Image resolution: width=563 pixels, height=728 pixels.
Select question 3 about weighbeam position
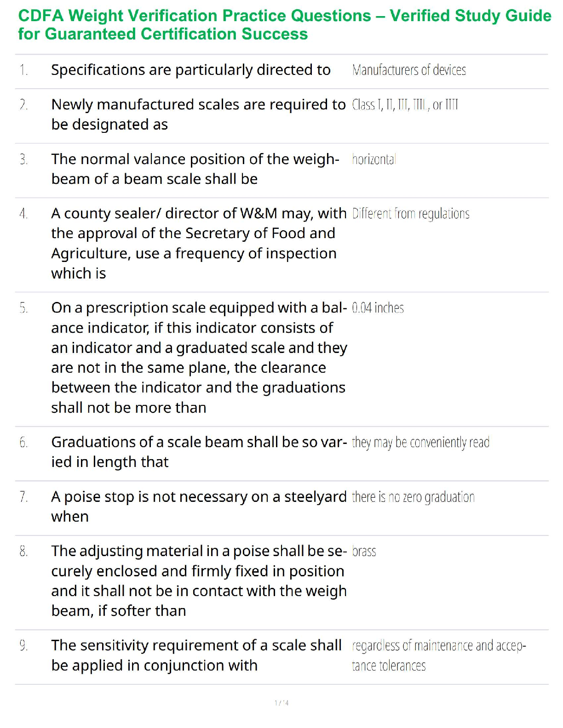195,169
